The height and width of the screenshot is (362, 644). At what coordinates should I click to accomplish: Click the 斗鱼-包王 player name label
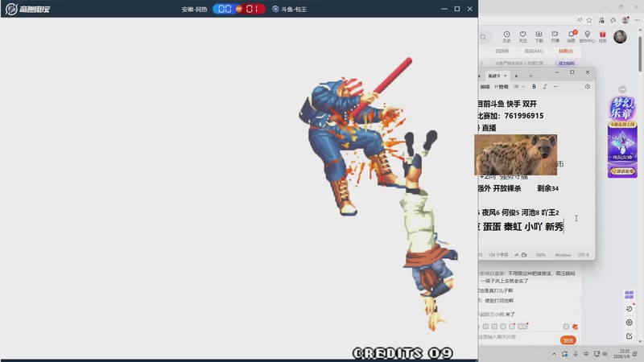pos(294,10)
